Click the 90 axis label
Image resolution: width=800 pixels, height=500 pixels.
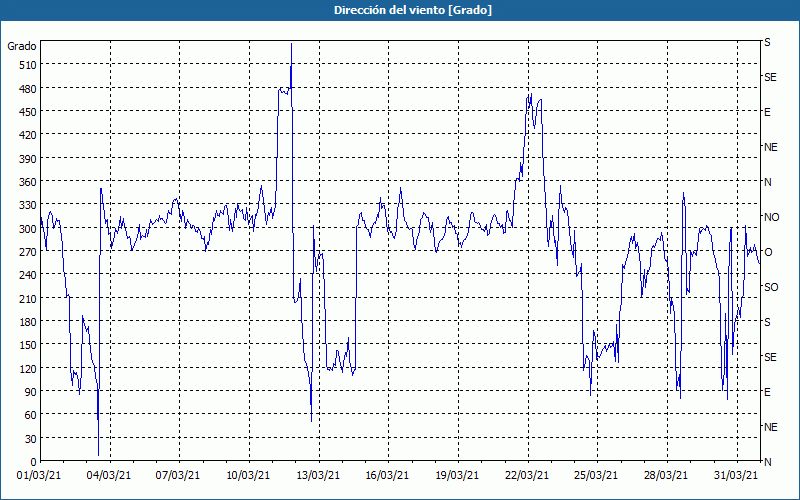click(x=30, y=392)
